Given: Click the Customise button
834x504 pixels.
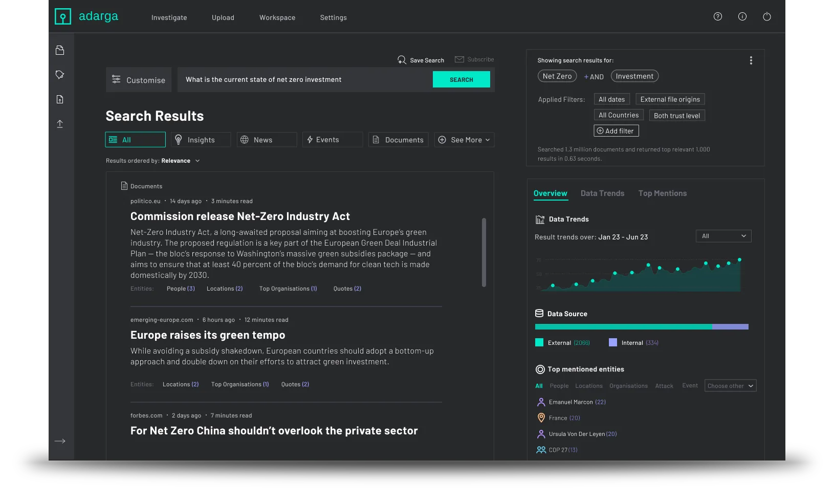Looking at the screenshot, I should point(139,80).
